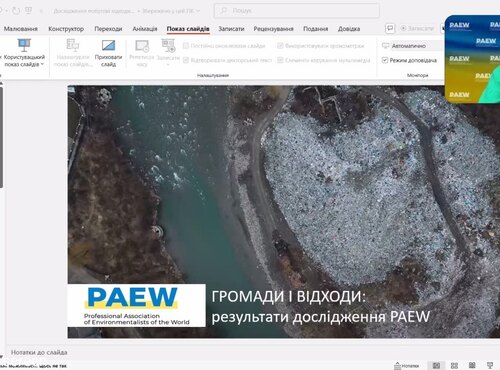Click the Record (Записати) button at top right
The image size is (500, 370).
[417, 28]
